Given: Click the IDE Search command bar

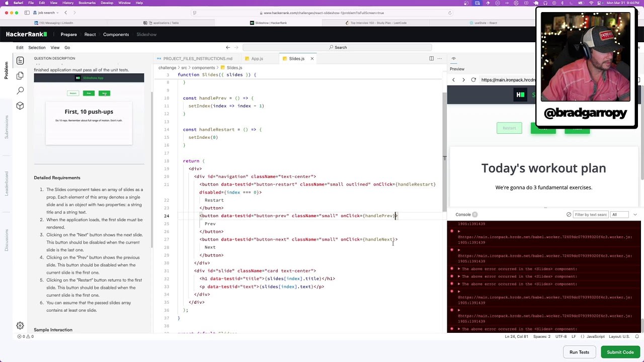Looking at the screenshot, I should (x=337, y=47).
